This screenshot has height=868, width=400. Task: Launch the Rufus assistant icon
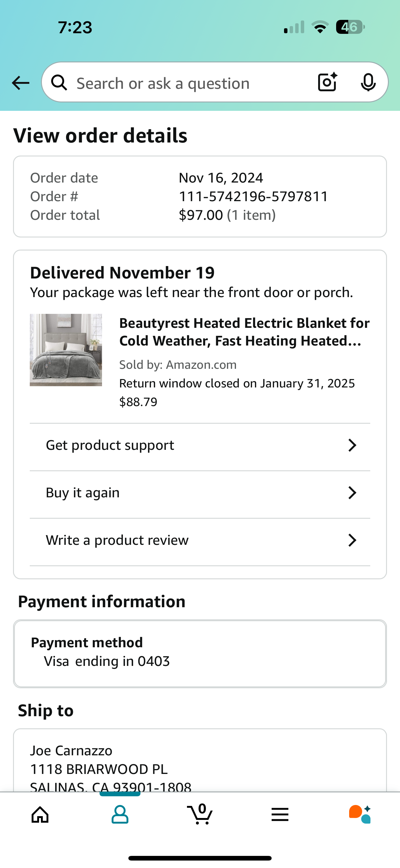click(360, 814)
